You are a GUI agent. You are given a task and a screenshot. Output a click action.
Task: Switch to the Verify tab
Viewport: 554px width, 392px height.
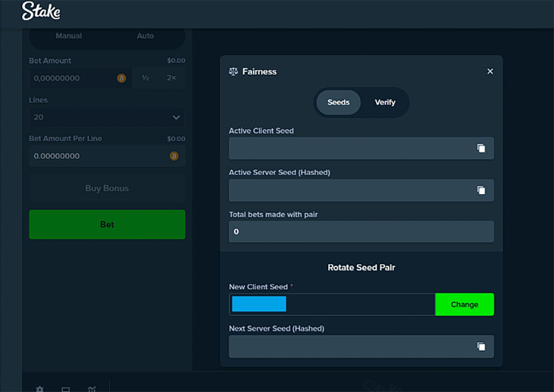(385, 103)
